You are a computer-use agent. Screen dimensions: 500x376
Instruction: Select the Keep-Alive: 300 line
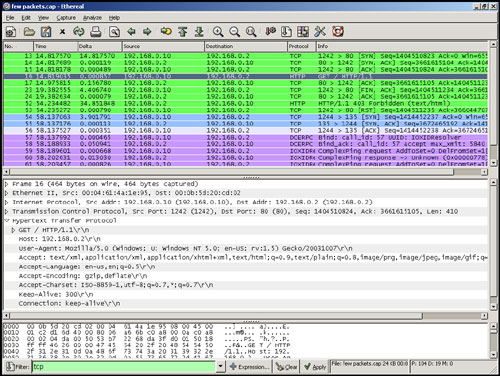[56, 294]
